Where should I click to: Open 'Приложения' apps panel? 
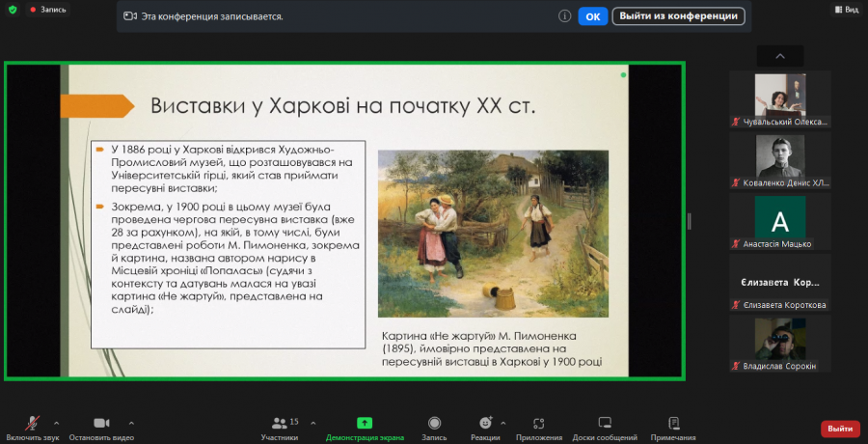[539, 428]
